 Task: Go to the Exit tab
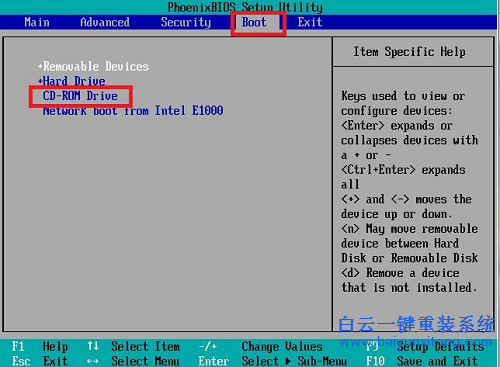[310, 22]
